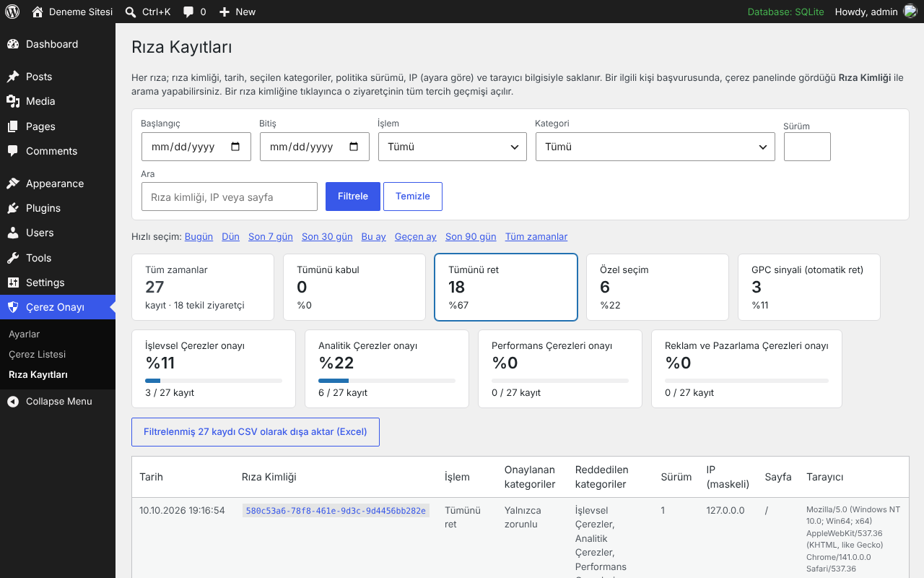
Task: Select the Bugün quick filter
Action: click(199, 236)
